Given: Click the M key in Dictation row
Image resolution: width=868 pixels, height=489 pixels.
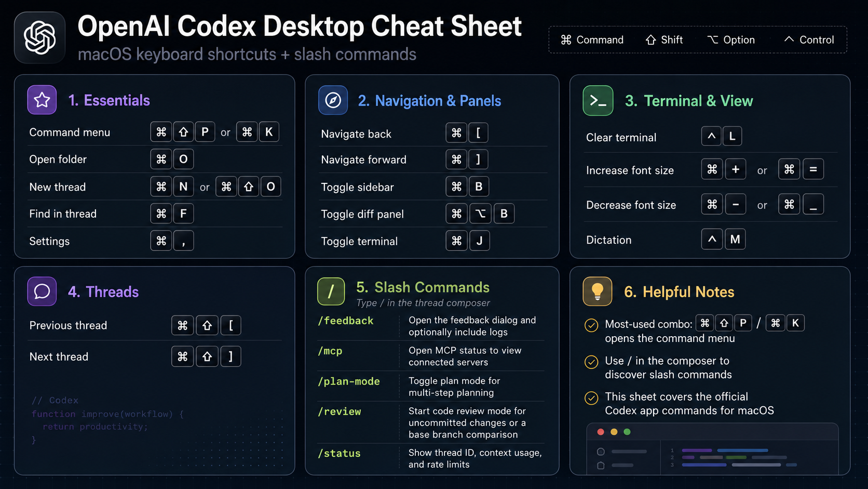Looking at the screenshot, I should [735, 239].
